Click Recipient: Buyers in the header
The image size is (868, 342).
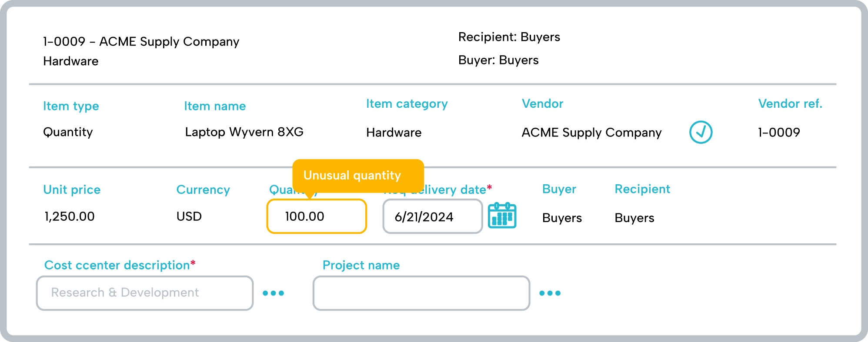[509, 37]
